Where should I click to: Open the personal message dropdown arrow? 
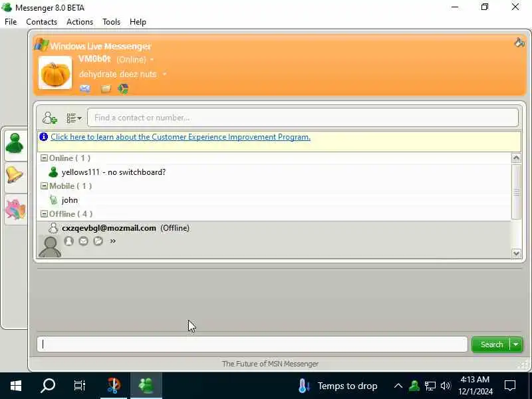[164, 74]
